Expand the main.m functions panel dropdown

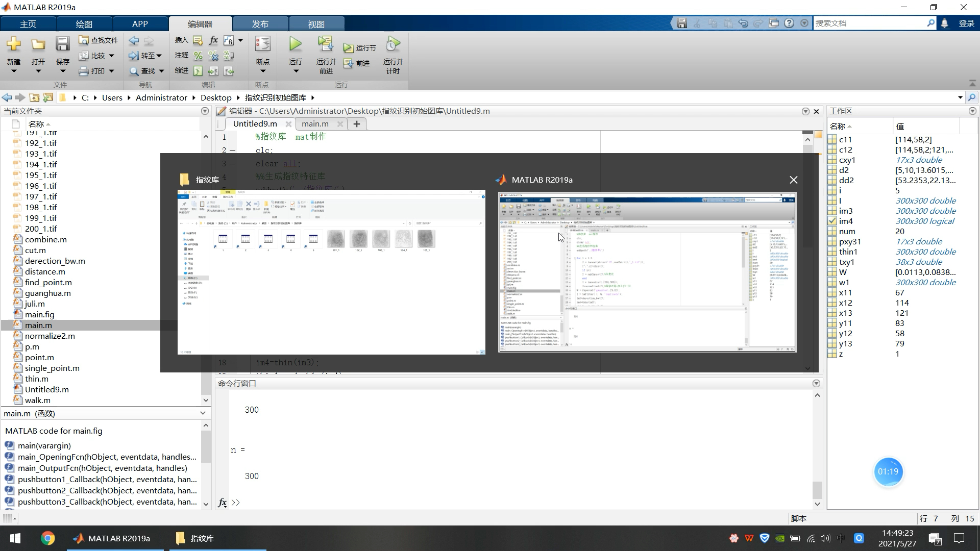(203, 413)
